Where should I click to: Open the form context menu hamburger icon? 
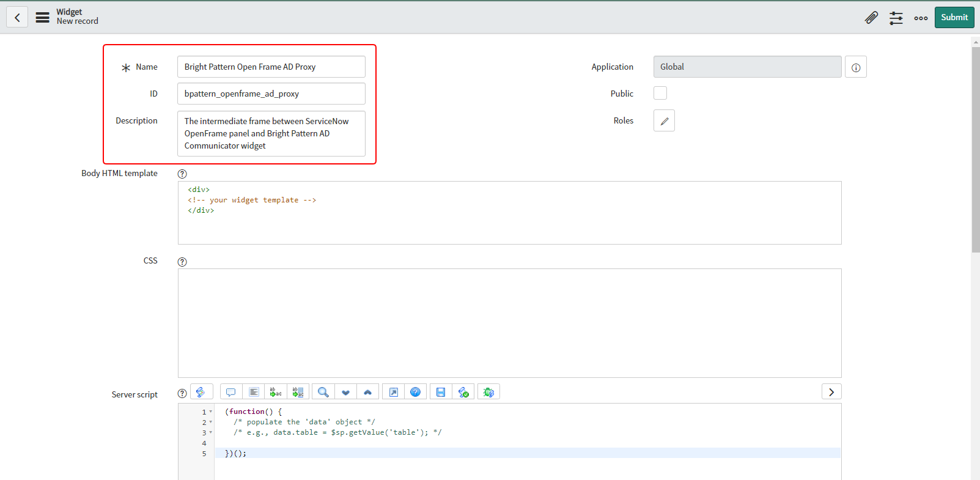[x=42, y=17]
